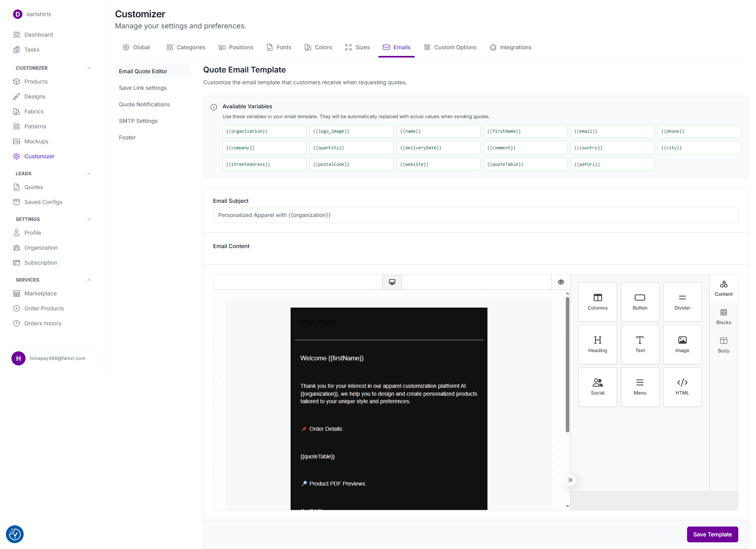Add a Divider block
Image resolution: width=756 pixels, height=549 pixels.
682,302
